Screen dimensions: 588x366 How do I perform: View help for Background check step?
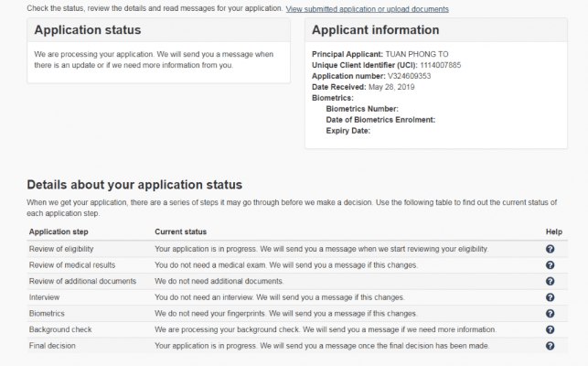[550, 329]
